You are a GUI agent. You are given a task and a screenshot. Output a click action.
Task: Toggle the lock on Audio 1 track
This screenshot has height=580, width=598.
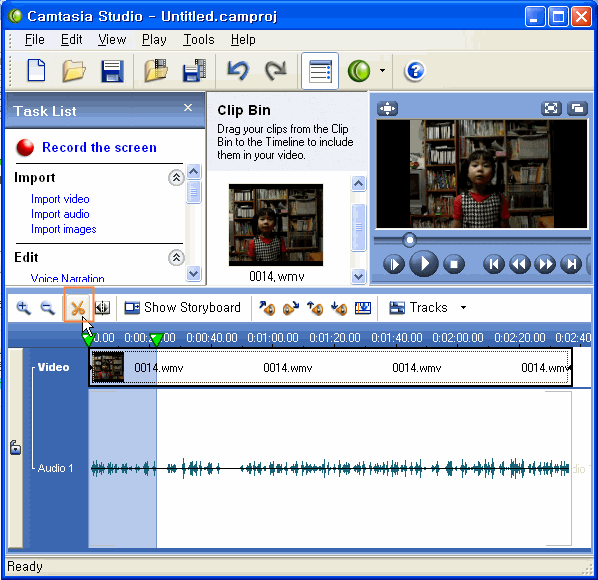click(x=15, y=447)
